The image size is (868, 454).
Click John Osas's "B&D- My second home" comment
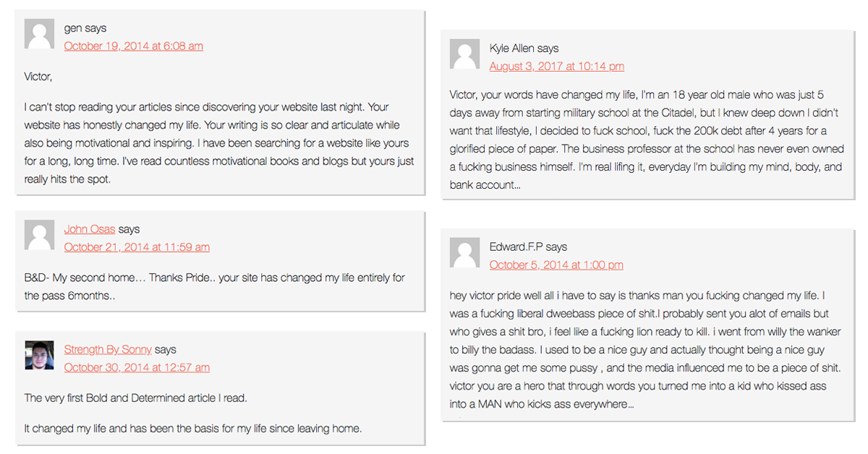tap(214, 286)
